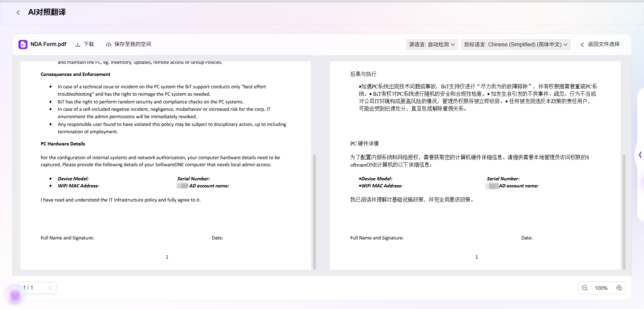Click Date: in the original document
Image resolution: width=644 pixels, height=309 pixels.
tap(217, 238)
